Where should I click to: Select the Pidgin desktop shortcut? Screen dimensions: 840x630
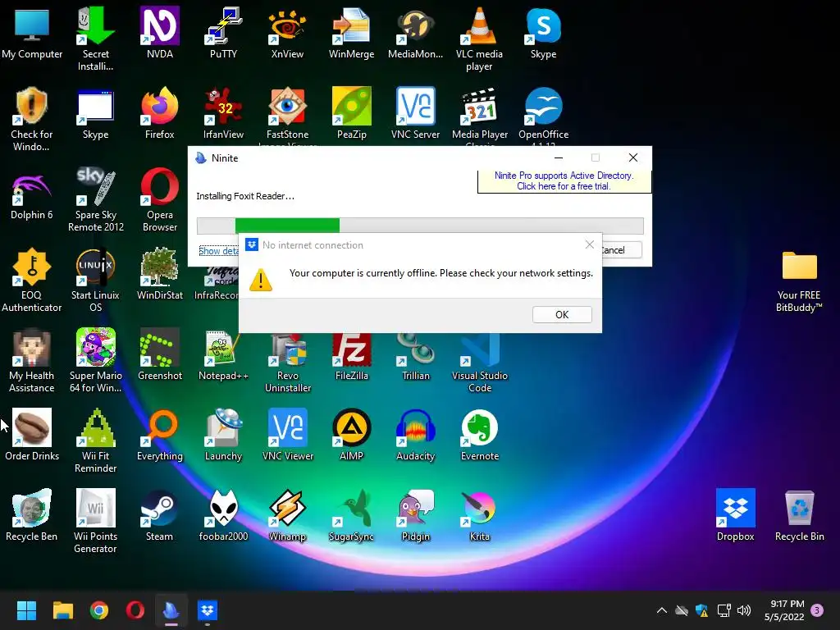point(415,515)
